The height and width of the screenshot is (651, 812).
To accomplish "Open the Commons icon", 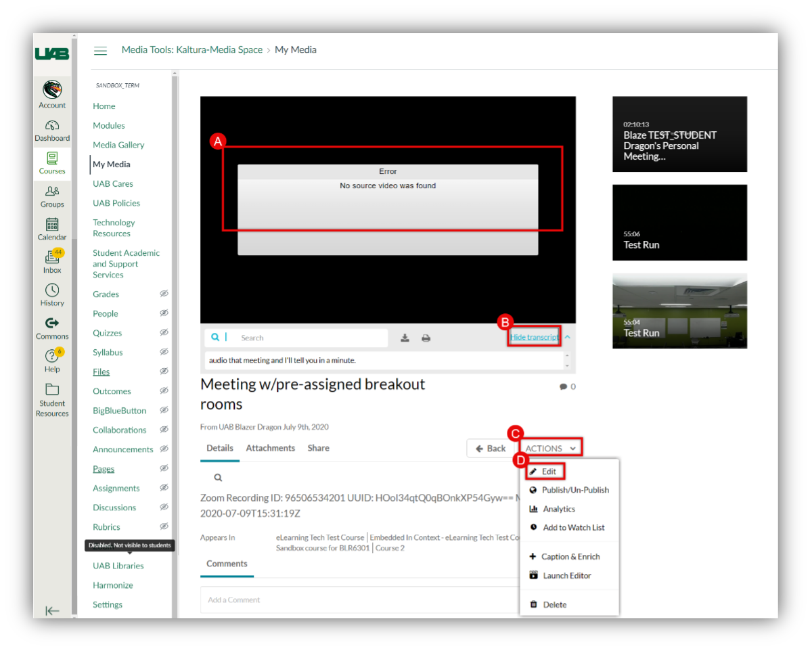I will click(x=52, y=322).
